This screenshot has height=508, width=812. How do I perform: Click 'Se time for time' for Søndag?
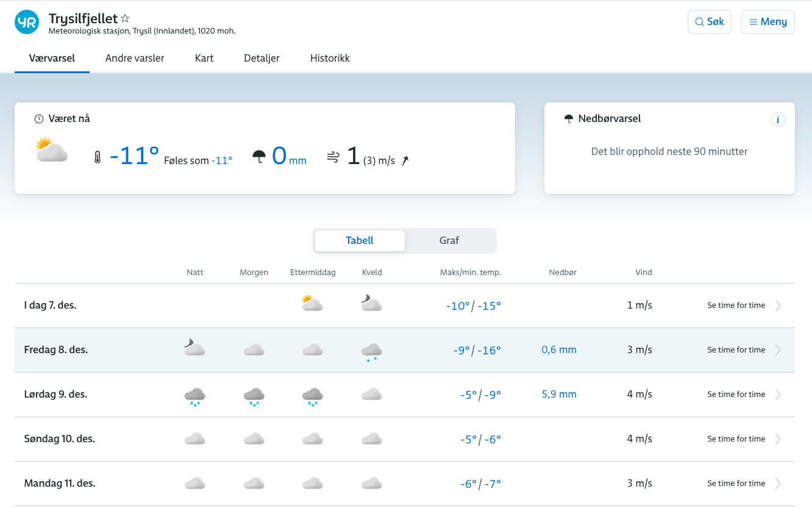(736, 439)
